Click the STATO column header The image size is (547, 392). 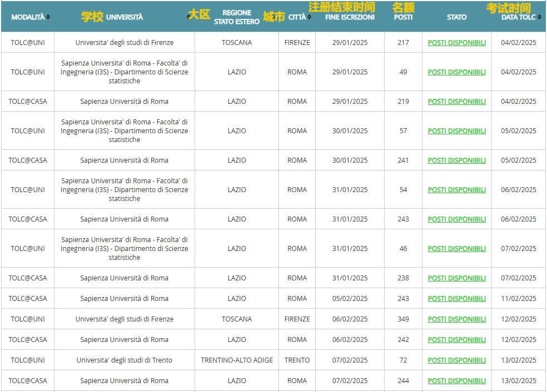456,17
